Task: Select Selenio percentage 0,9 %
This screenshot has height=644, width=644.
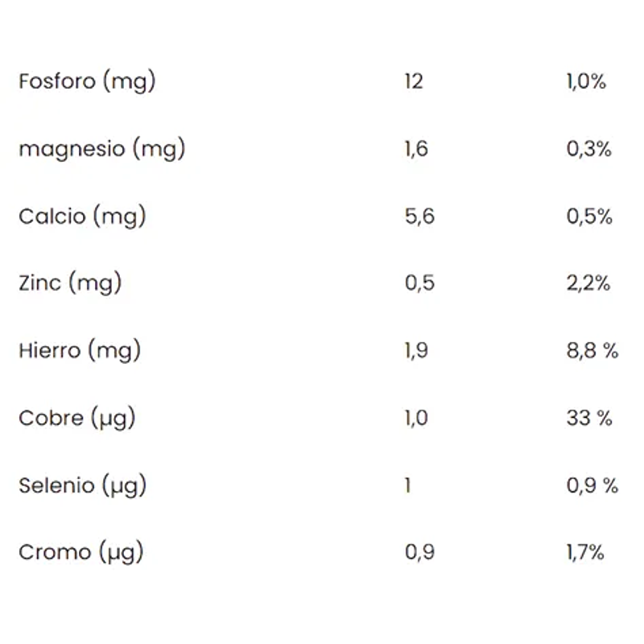Action: pyautogui.click(x=592, y=485)
